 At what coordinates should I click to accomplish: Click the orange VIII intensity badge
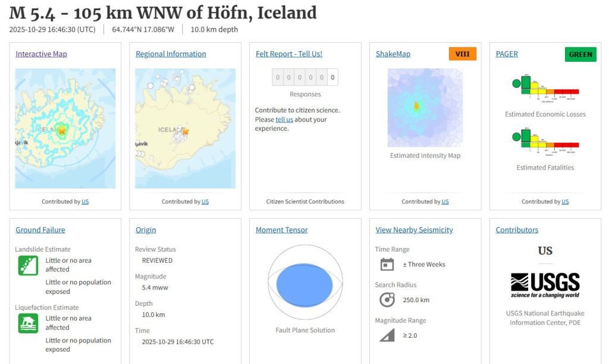click(x=462, y=54)
